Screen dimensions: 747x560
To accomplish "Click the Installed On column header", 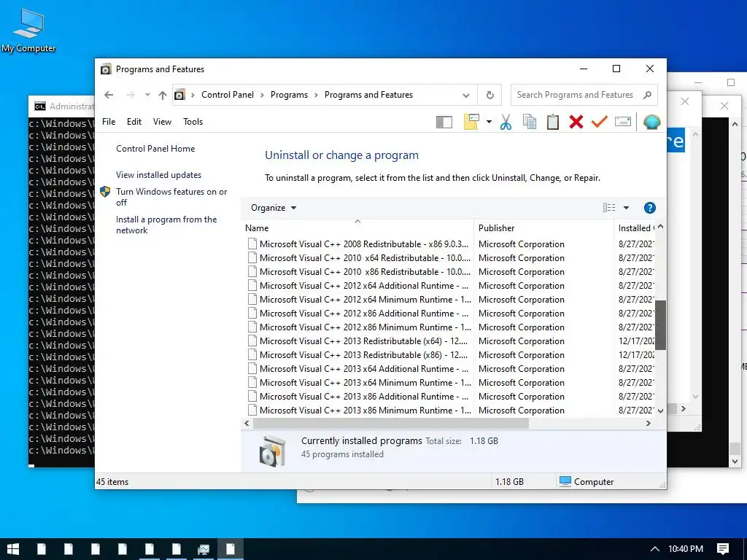I will pyautogui.click(x=635, y=227).
